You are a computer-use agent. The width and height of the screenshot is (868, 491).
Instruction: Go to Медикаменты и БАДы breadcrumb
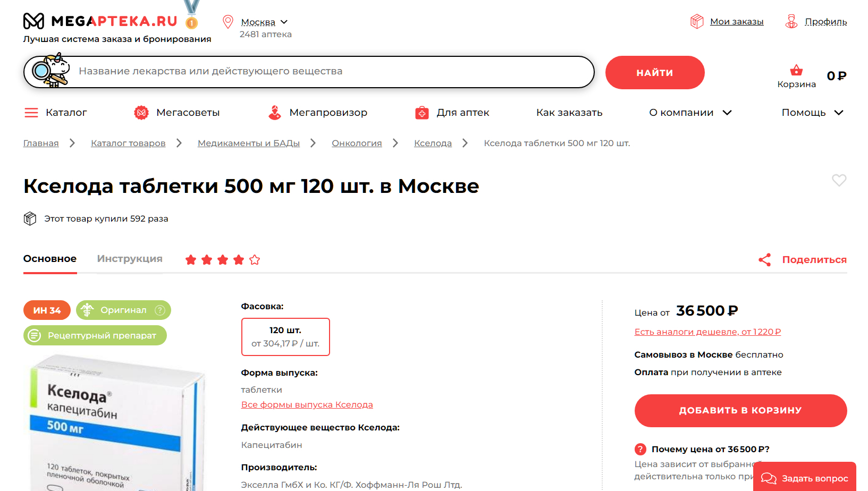click(249, 143)
